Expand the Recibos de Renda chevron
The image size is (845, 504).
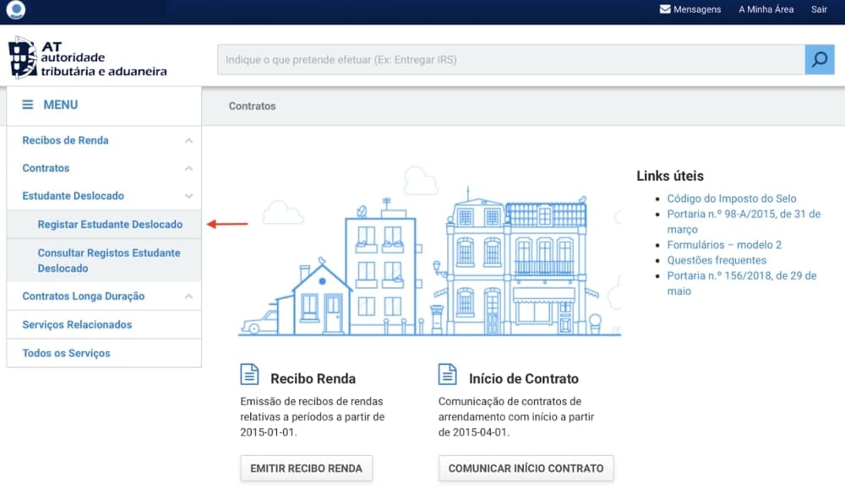tap(188, 141)
